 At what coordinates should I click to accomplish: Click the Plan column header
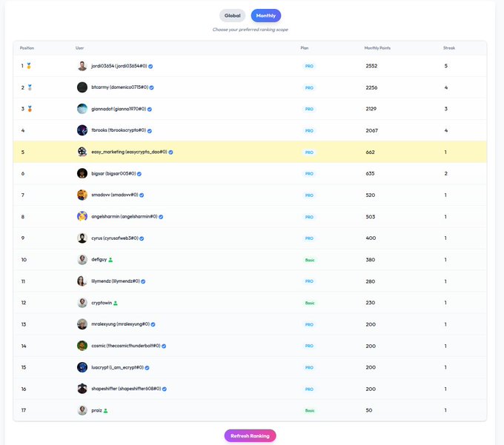click(305, 48)
